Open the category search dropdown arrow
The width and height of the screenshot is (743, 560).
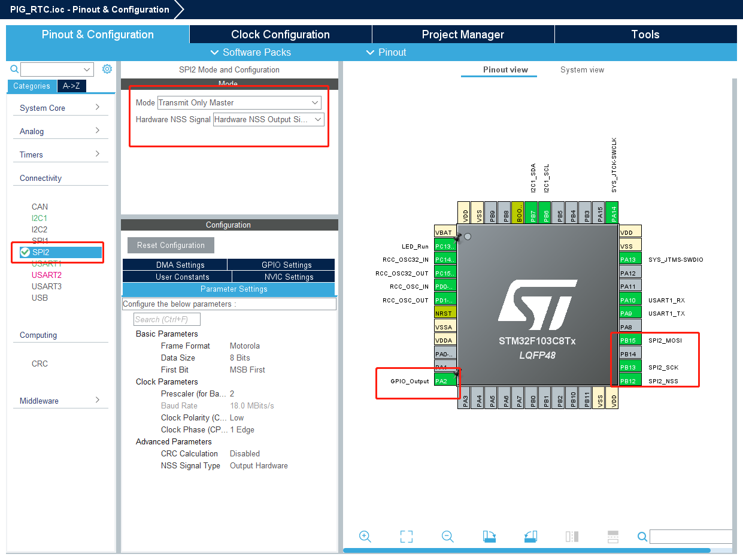pyautogui.click(x=87, y=69)
